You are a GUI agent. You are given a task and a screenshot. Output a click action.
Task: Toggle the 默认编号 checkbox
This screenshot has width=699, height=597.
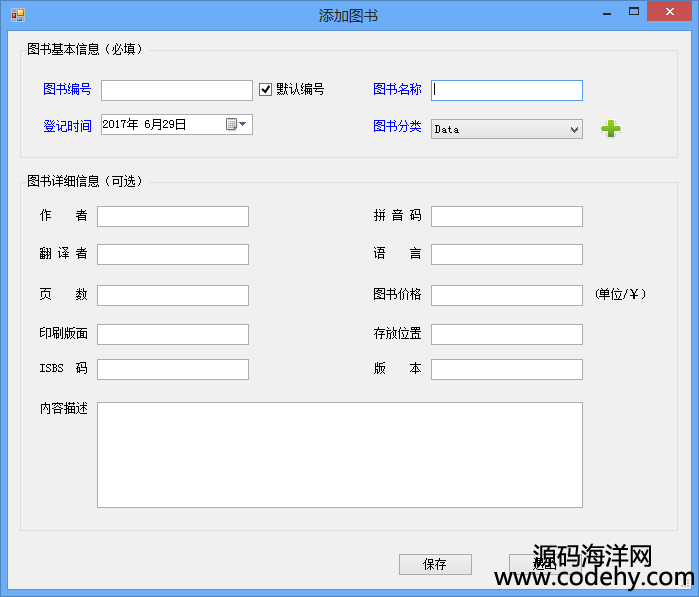(x=266, y=89)
